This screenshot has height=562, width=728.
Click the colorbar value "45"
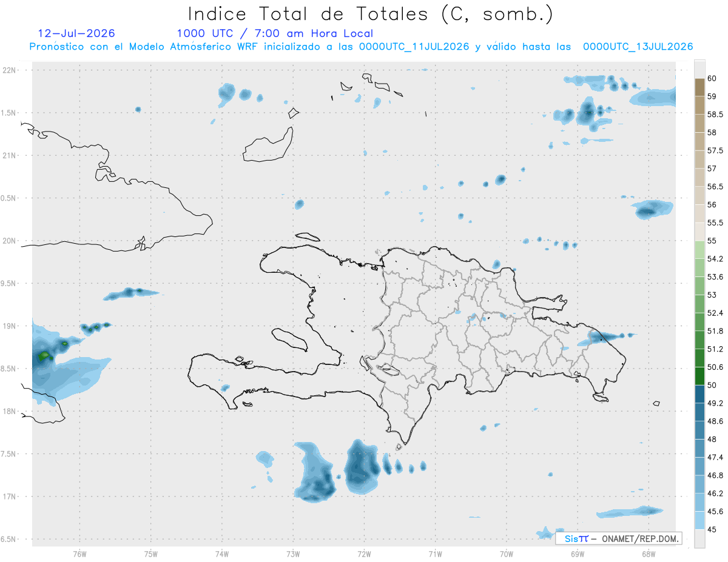click(x=712, y=529)
